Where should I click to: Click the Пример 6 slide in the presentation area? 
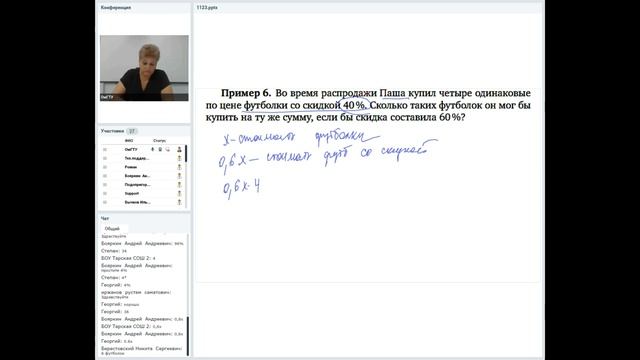368,184
